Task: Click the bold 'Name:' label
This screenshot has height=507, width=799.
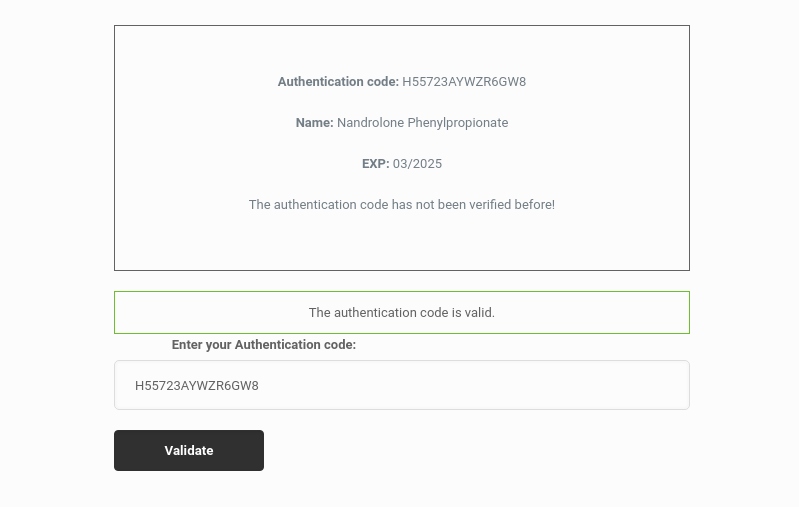Action: point(314,123)
